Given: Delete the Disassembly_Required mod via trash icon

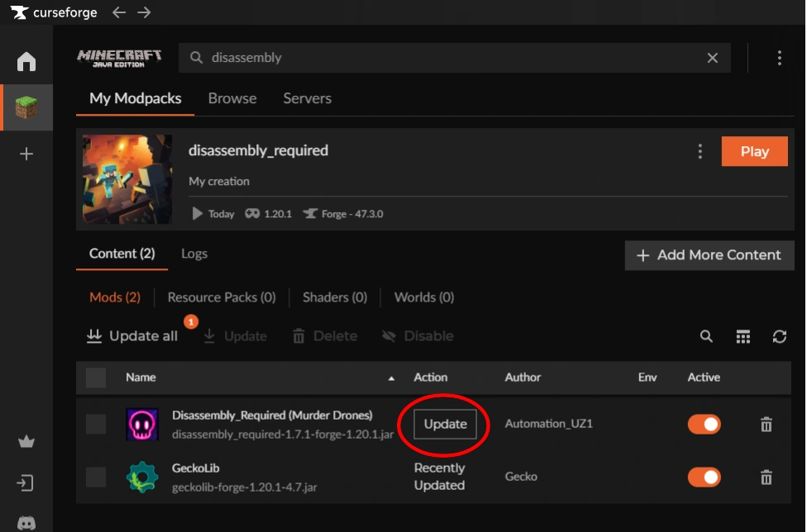Looking at the screenshot, I should (x=766, y=424).
